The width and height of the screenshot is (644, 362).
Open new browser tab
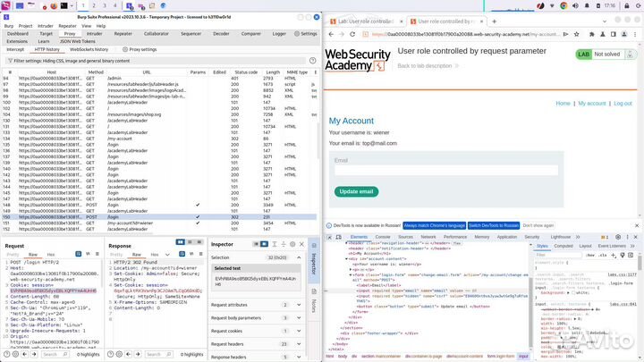pyautogui.click(x=494, y=21)
